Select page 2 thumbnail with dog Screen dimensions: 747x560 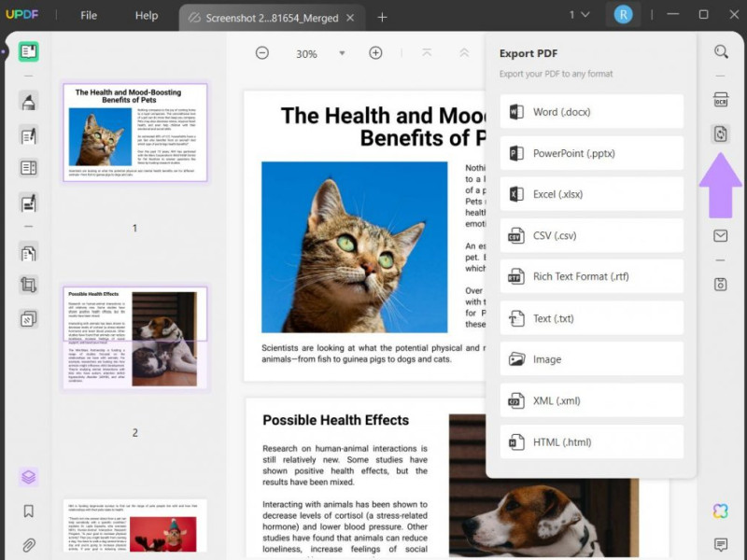click(135, 337)
